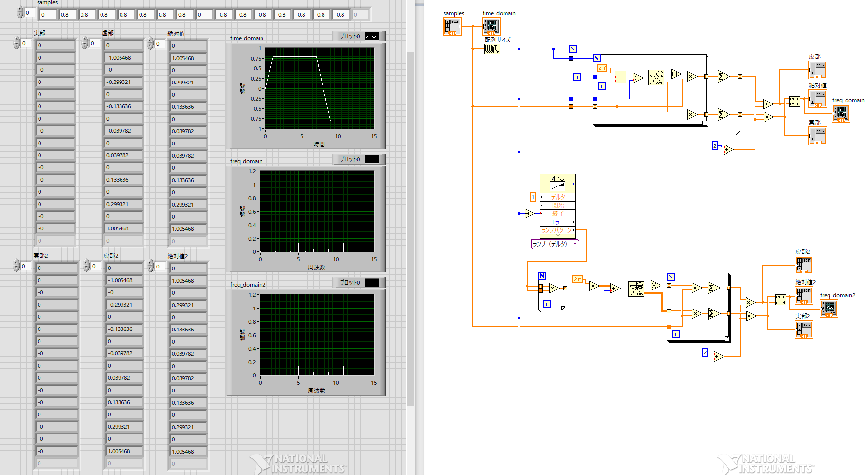Click the time_domain graph indicator terminal

tap(491, 26)
